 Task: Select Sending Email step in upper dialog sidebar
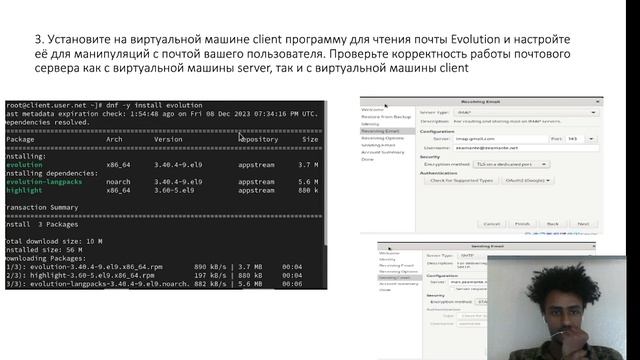[378, 145]
